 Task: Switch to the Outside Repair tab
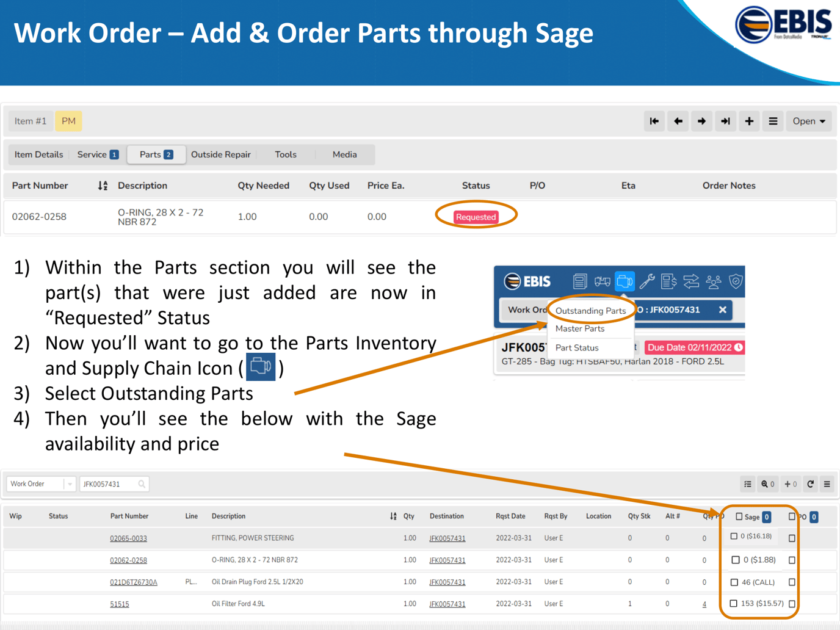point(221,154)
